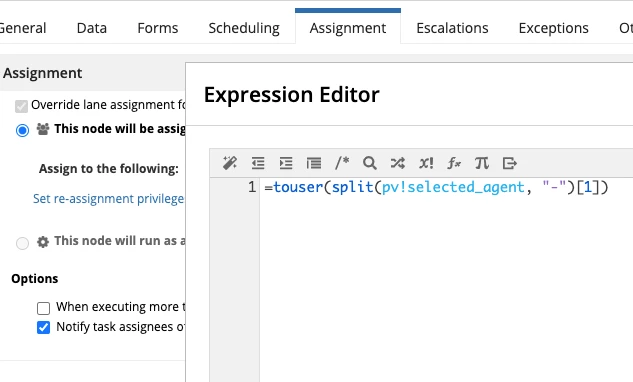Click the indent icon in editor toolbar
This screenshot has height=382, width=633.
[286, 163]
